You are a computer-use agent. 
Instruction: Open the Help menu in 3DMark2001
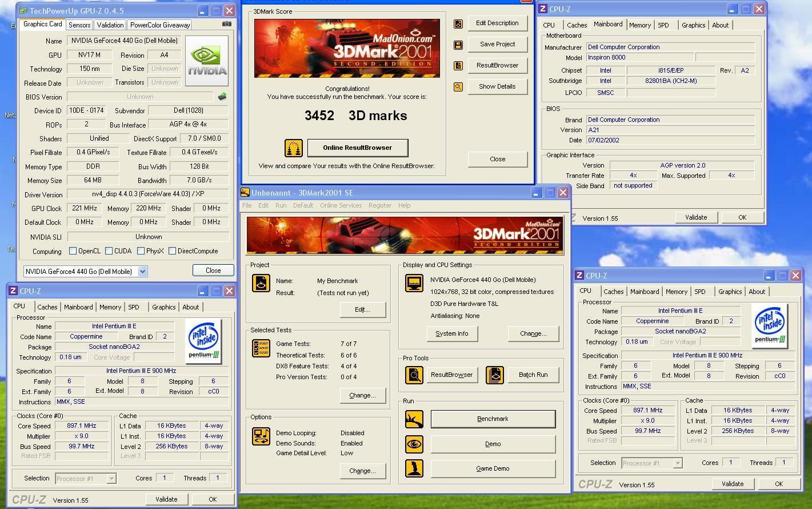(404, 205)
